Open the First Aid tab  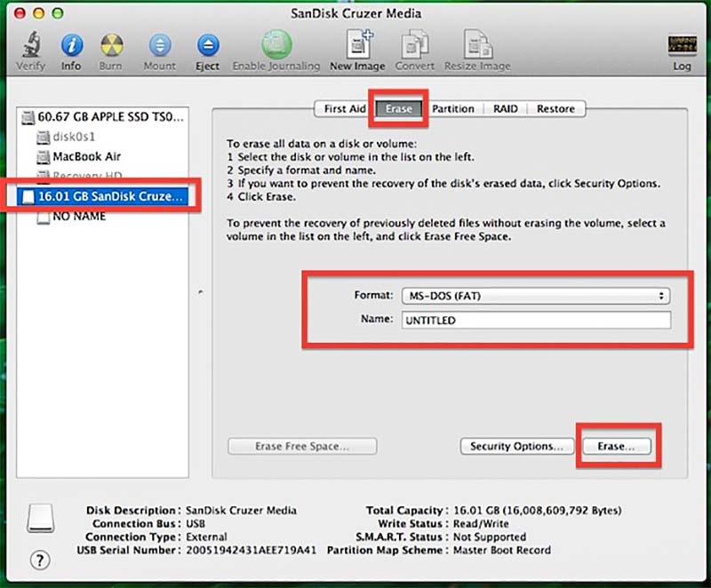point(342,108)
